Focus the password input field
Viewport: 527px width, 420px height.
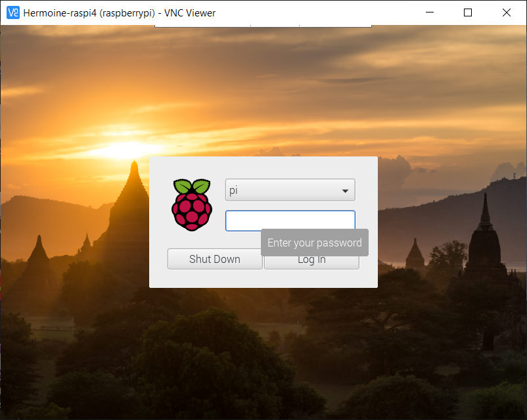290,220
